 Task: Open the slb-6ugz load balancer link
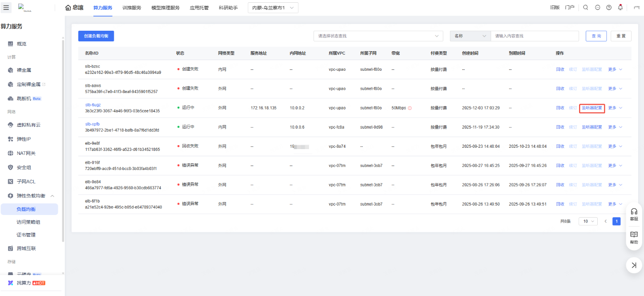(93, 105)
